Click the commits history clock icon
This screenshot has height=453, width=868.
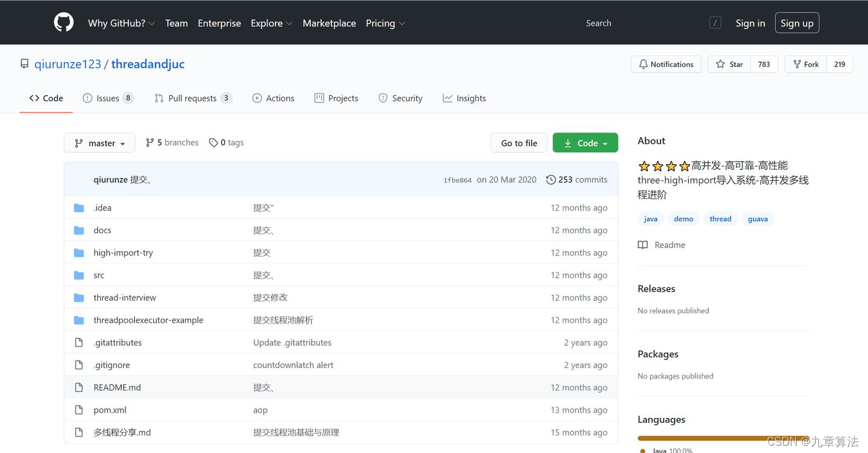551,180
